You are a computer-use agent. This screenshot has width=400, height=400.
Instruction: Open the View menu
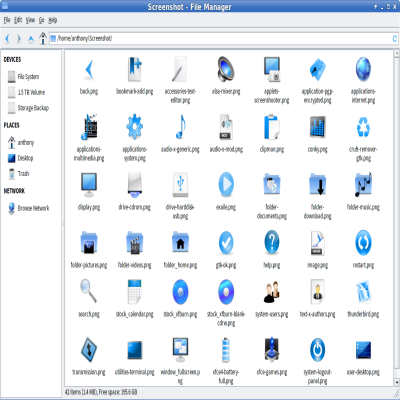[x=30, y=20]
